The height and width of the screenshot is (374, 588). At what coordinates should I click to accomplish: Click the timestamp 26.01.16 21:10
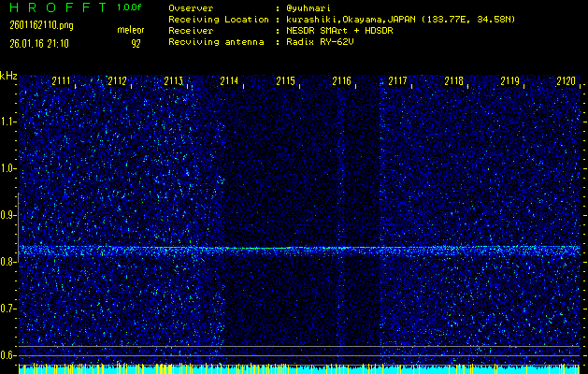tap(39, 44)
